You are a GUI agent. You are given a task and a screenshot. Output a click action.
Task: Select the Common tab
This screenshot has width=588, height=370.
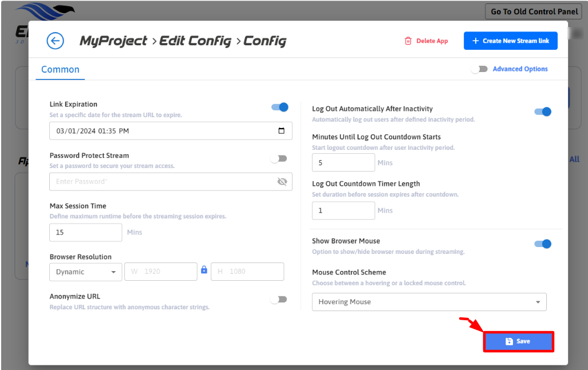60,69
